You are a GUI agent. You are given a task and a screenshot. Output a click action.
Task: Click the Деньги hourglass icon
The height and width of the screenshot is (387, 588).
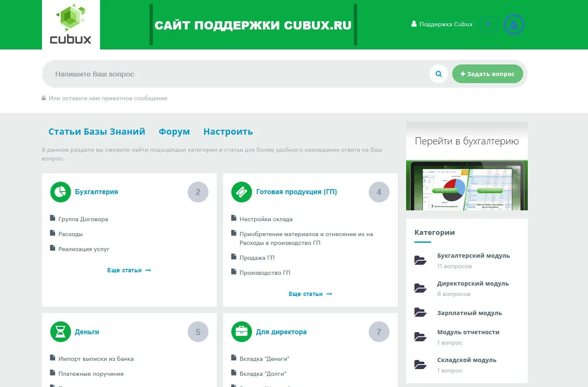[x=61, y=332]
